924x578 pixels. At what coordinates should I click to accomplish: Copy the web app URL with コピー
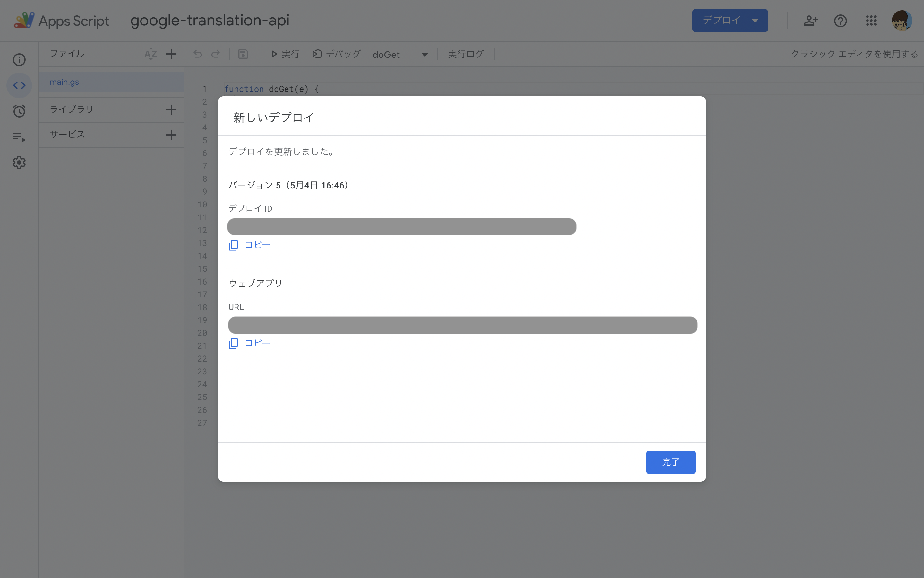[x=249, y=343]
